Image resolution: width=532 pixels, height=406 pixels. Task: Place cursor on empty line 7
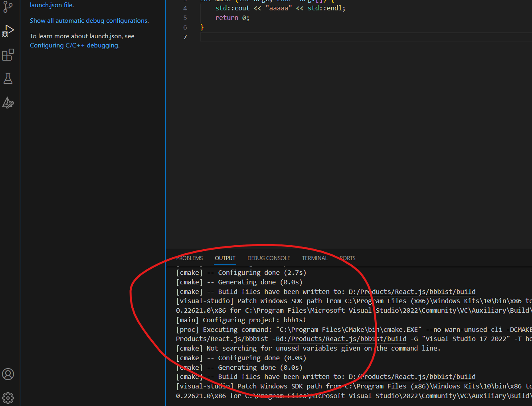pos(366,37)
